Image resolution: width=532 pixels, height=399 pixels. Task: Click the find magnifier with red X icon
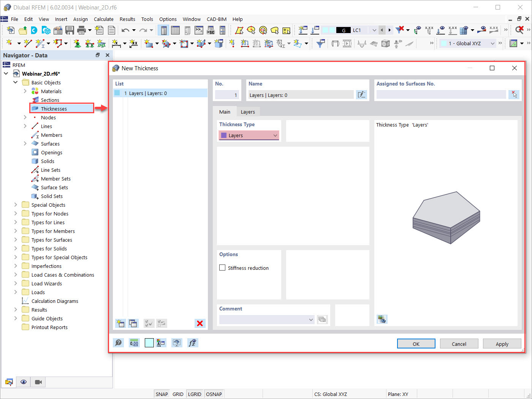click(519, 30)
